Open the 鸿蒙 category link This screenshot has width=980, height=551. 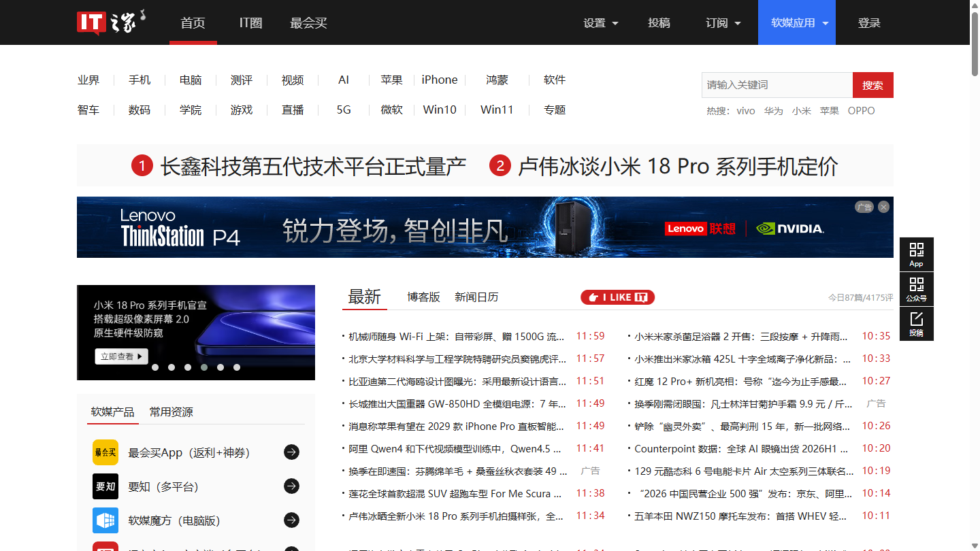point(497,80)
